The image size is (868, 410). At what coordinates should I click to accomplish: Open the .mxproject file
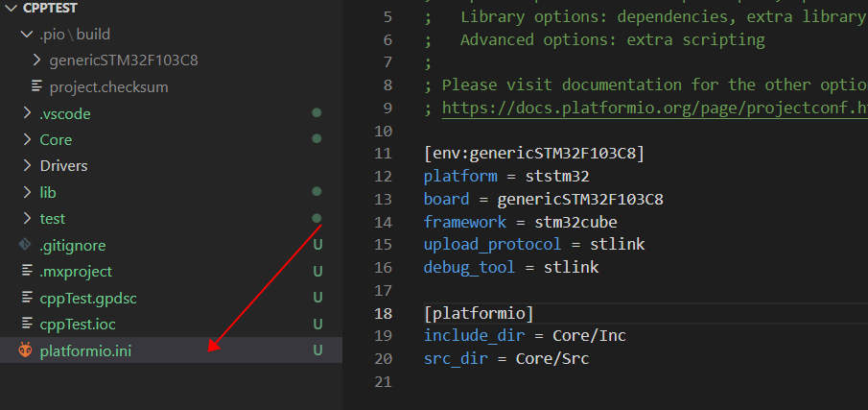(76, 272)
